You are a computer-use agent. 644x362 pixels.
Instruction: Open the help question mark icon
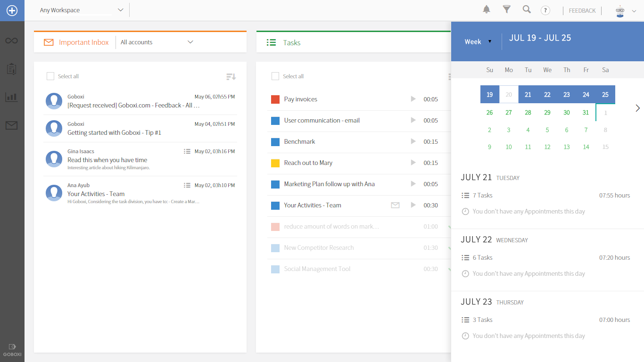[545, 10]
